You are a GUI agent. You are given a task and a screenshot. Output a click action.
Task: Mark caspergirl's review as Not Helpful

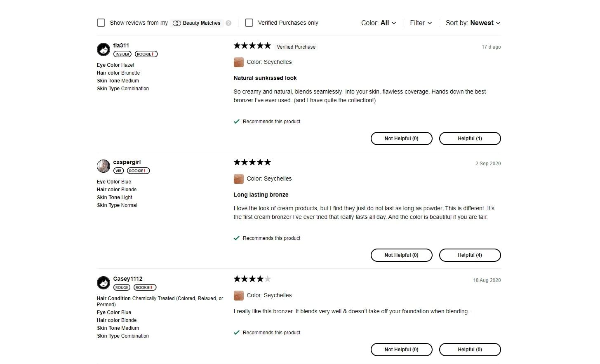[401, 255]
